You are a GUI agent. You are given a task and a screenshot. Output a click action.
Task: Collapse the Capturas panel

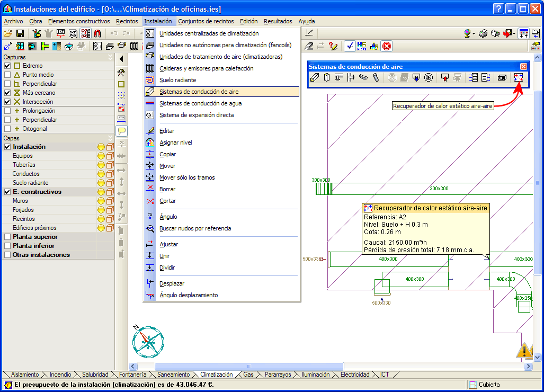[x=110, y=57]
